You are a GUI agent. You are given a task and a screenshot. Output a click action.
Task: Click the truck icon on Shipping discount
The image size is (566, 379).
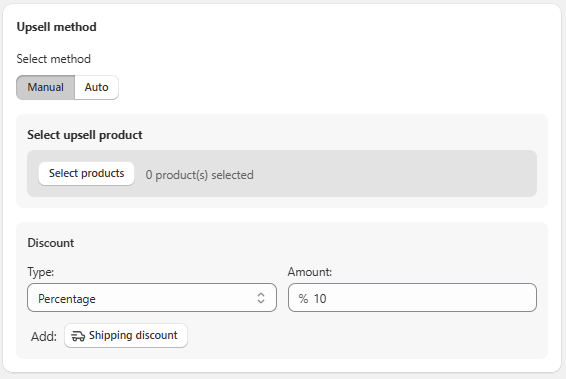point(78,336)
